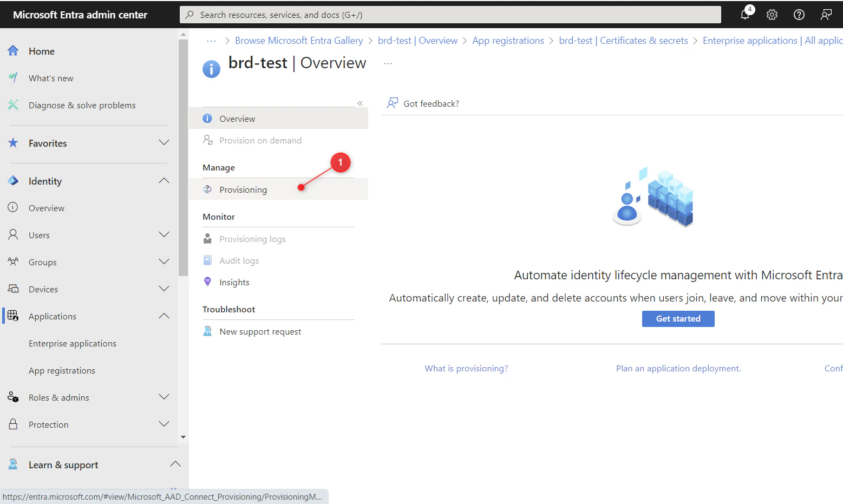Click the Provision on demand icon
Viewport: 843px width, 504px height.
pyautogui.click(x=207, y=140)
